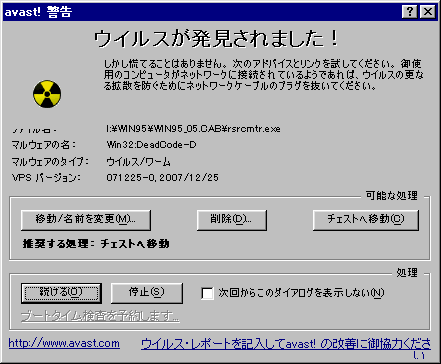Click the ウイルスが発見されました heading

[216, 39]
